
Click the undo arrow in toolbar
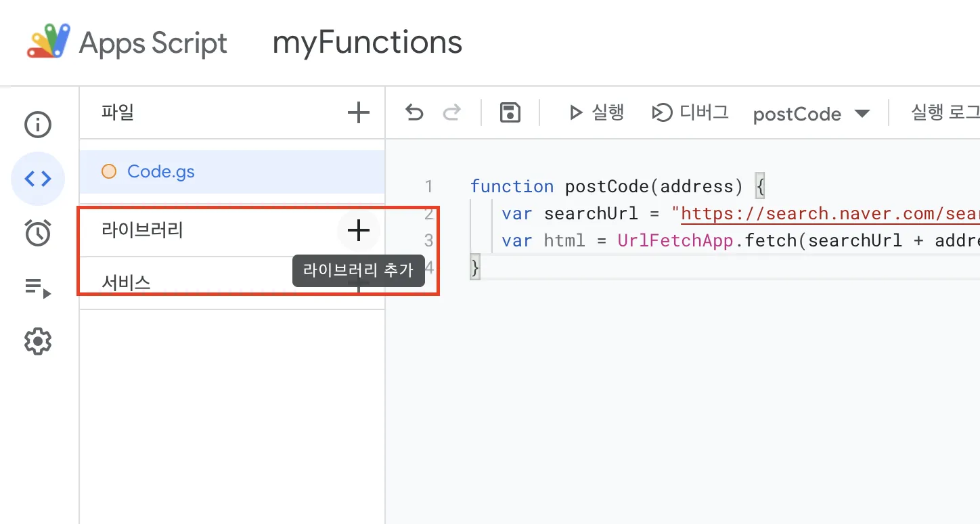click(414, 112)
